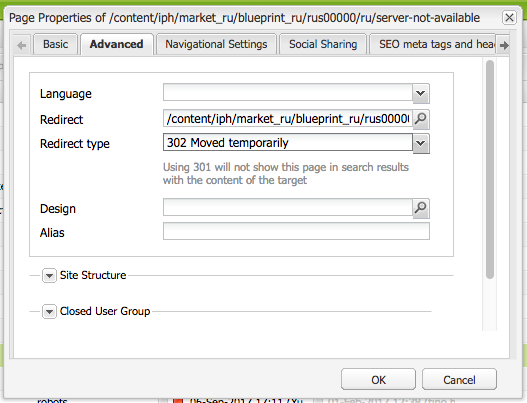Click the Cancel button
The width and height of the screenshot is (527, 403).
click(x=459, y=379)
